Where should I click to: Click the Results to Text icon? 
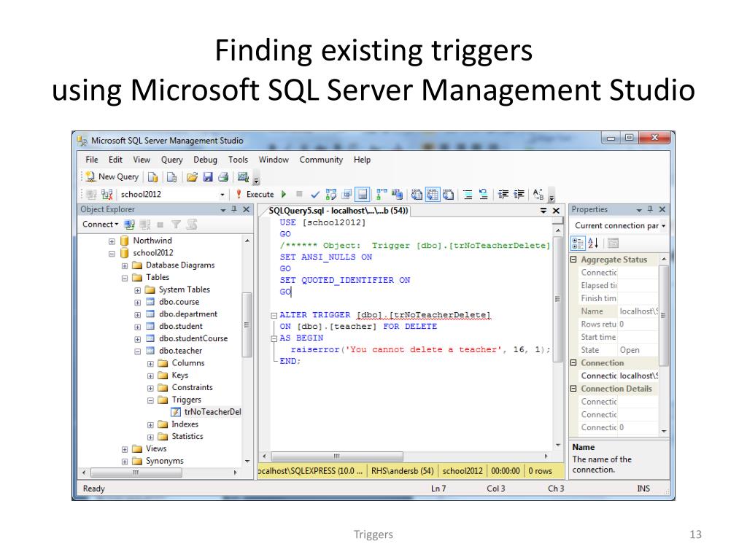point(417,194)
